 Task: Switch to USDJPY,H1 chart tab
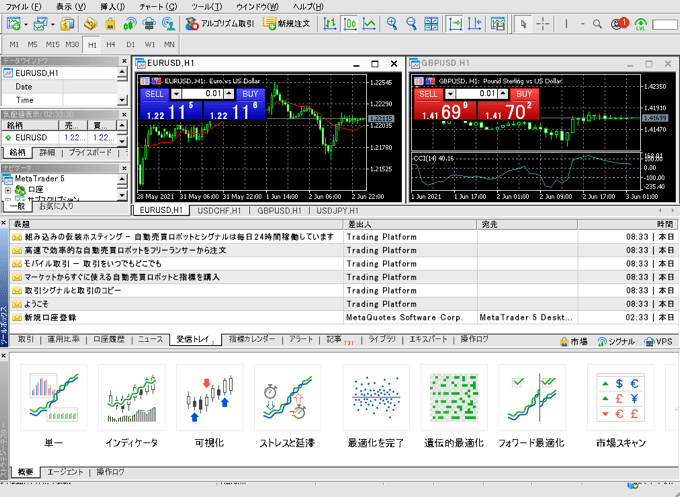pos(337,211)
